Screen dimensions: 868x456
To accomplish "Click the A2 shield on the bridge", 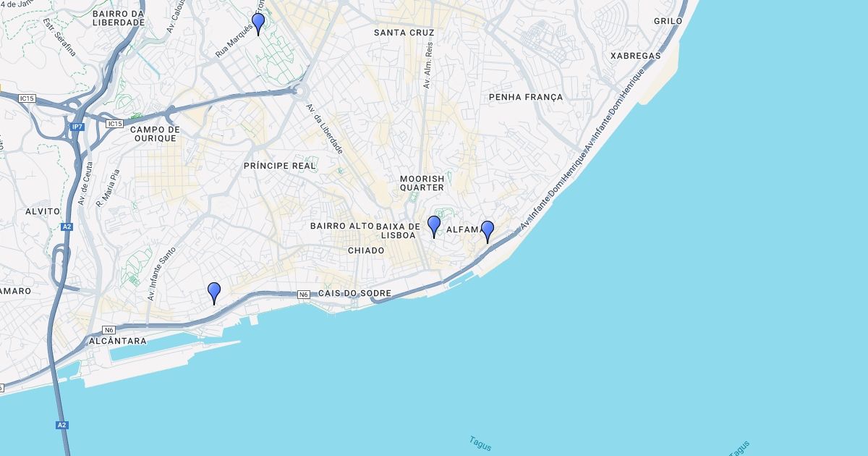I will (x=61, y=425).
